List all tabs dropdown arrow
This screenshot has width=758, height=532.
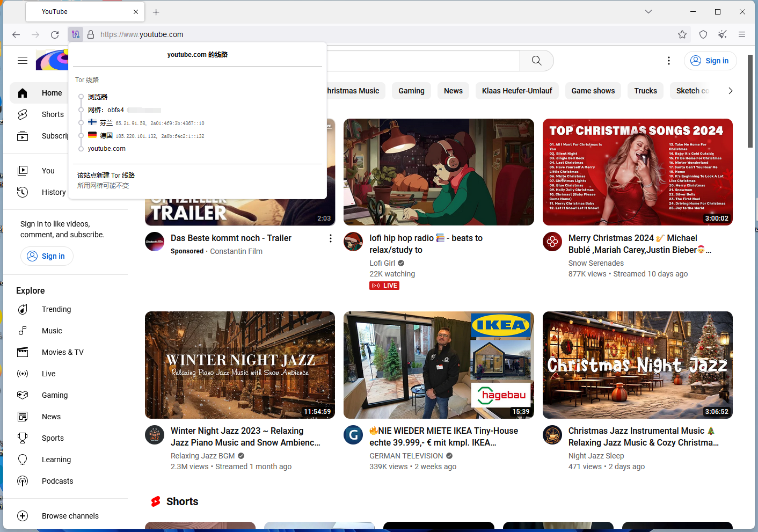point(648,12)
